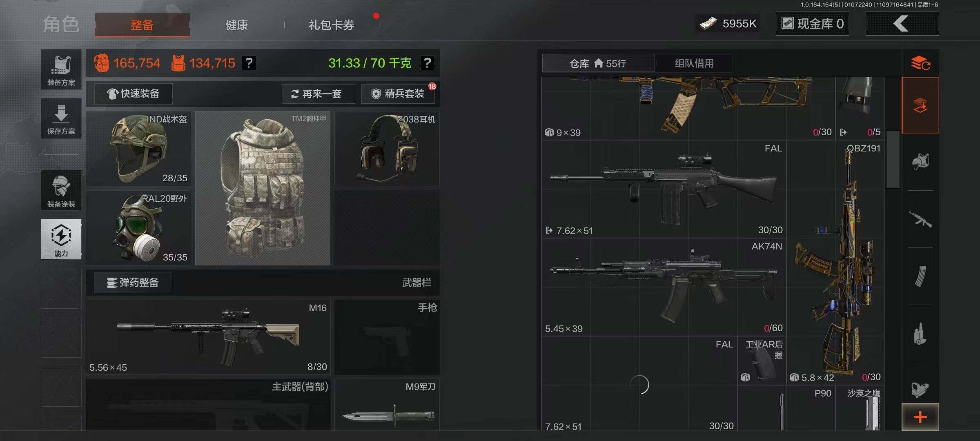Filter storage by ammunition icon

pos(920,334)
